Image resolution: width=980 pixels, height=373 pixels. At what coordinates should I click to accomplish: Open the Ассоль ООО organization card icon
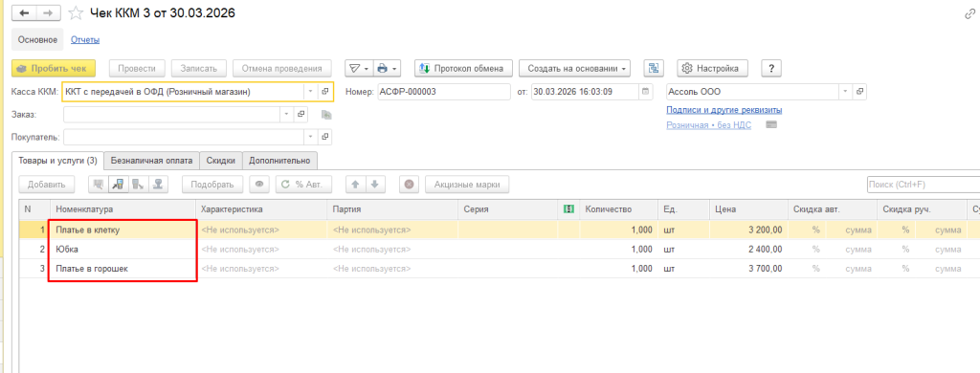pos(859,91)
